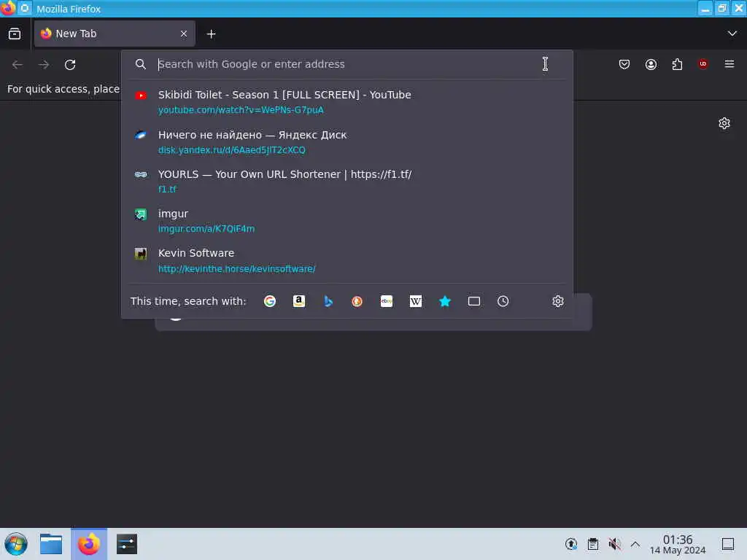The image size is (747, 560).
Task: Search in Bookmarks star icon
Action: (x=445, y=301)
